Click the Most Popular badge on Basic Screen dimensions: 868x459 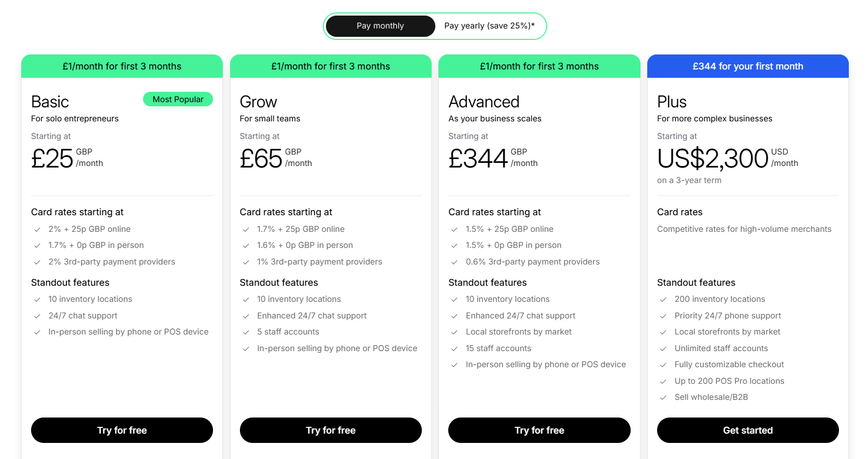point(178,99)
